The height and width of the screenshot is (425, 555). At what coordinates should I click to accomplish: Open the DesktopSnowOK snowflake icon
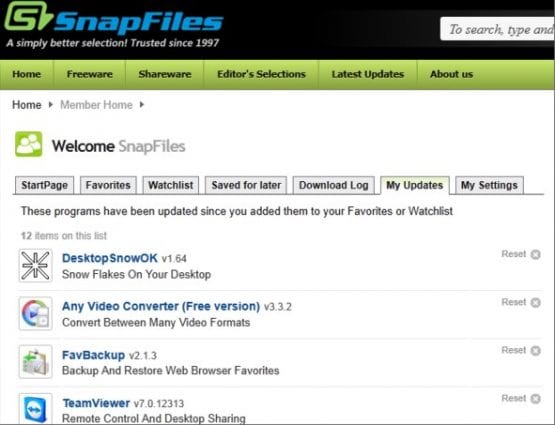pyautogui.click(x=35, y=265)
